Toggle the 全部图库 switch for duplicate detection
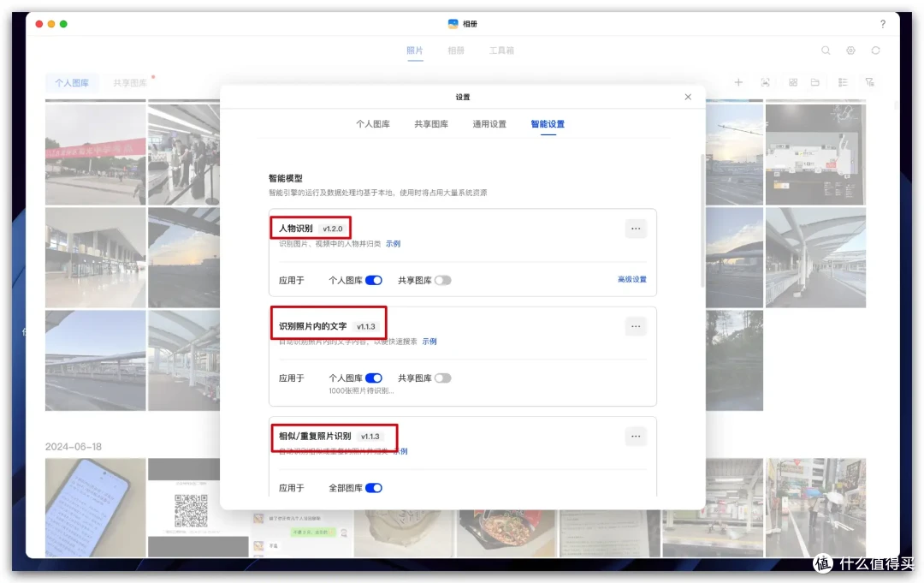This screenshot has height=583, width=924. 374,488
